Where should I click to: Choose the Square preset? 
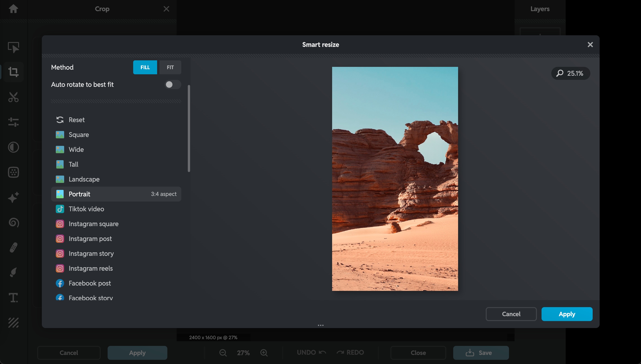click(116, 134)
